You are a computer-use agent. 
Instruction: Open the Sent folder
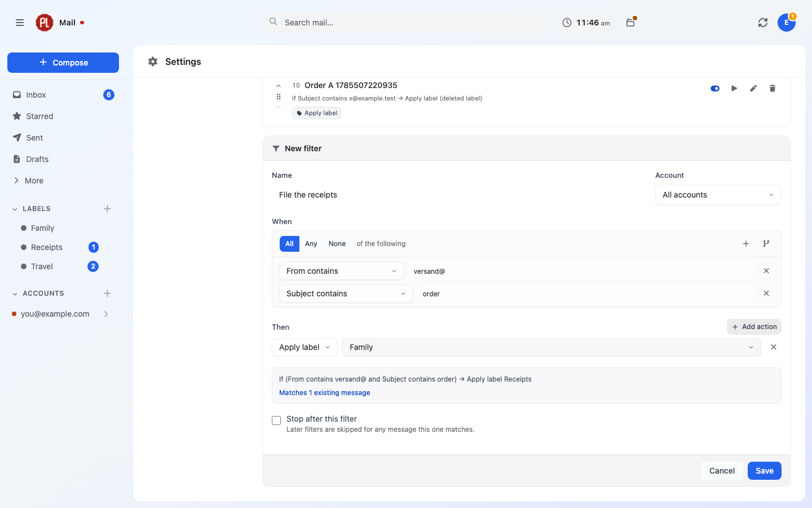(x=63, y=138)
